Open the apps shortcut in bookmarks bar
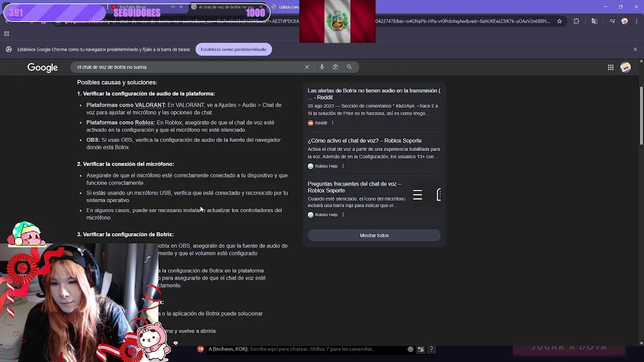Image resolution: width=644 pixels, height=362 pixels. [7, 34]
